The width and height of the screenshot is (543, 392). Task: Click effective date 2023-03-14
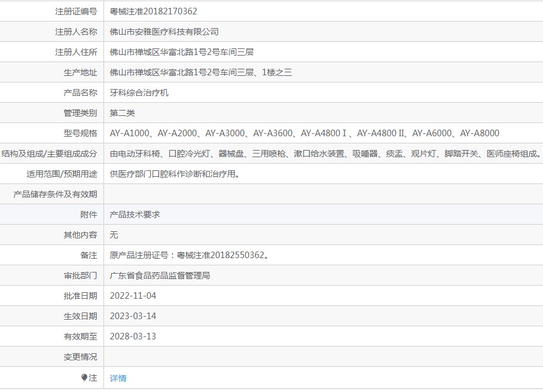click(x=133, y=316)
